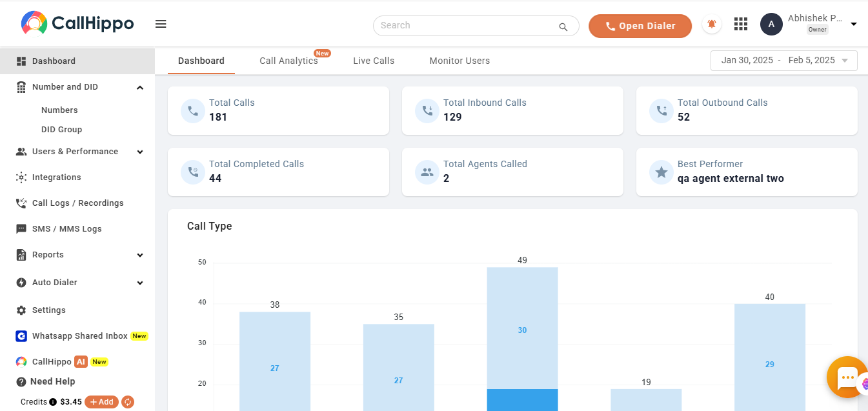Expand the Reports section
Screen dimensions: 868x411
click(x=140, y=255)
